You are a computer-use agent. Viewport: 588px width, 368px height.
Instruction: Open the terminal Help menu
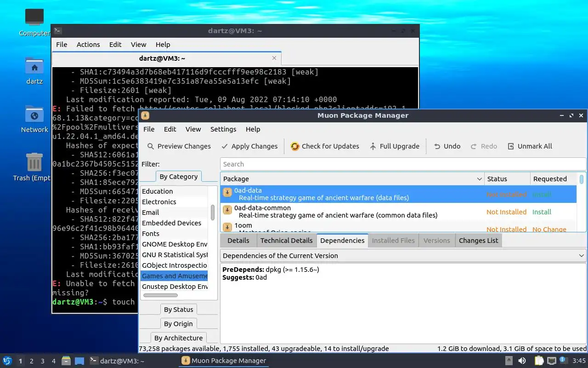tap(163, 45)
